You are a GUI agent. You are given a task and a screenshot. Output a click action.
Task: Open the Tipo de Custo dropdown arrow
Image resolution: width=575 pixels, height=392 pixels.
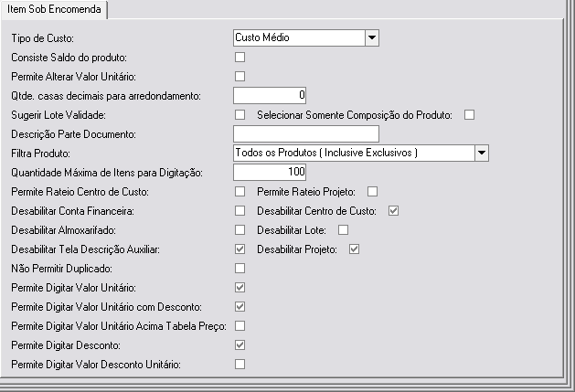pyautogui.click(x=371, y=37)
